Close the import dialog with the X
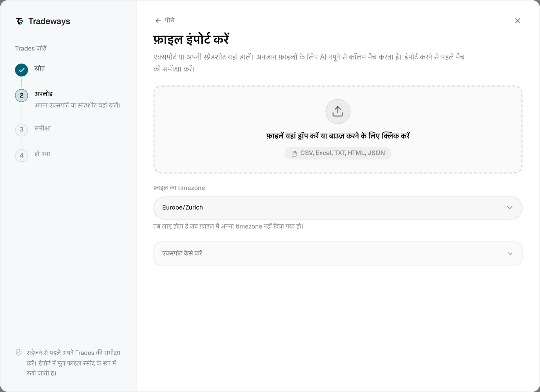This screenshot has width=540, height=392. coord(517,21)
